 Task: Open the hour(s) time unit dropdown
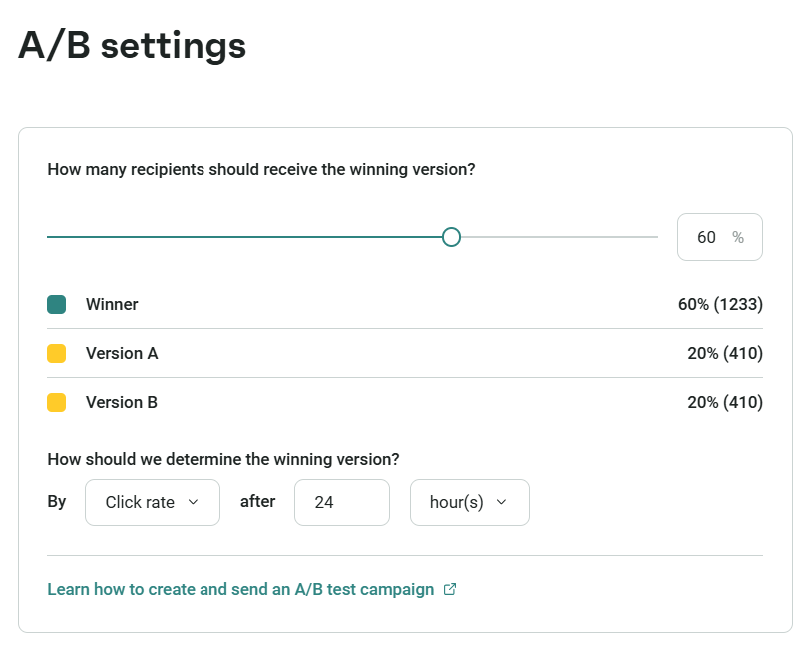tap(469, 502)
